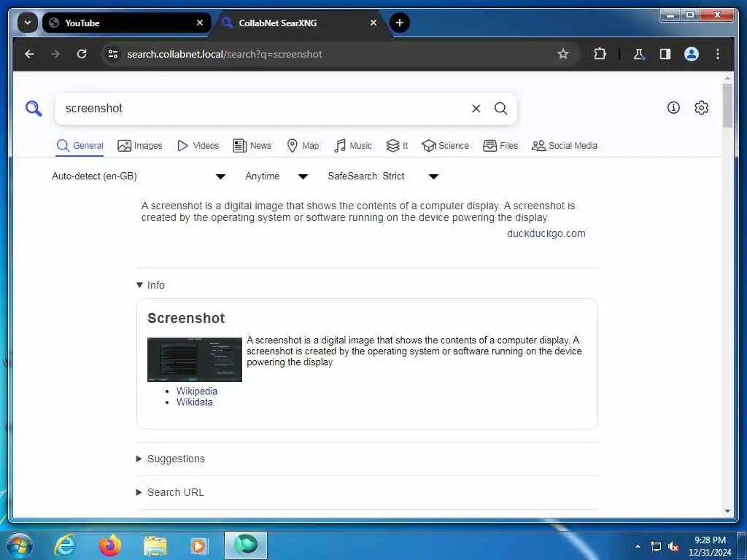This screenshot has height=560, width=747.
Task: Submit search with magnifier button
Action: 500,109
